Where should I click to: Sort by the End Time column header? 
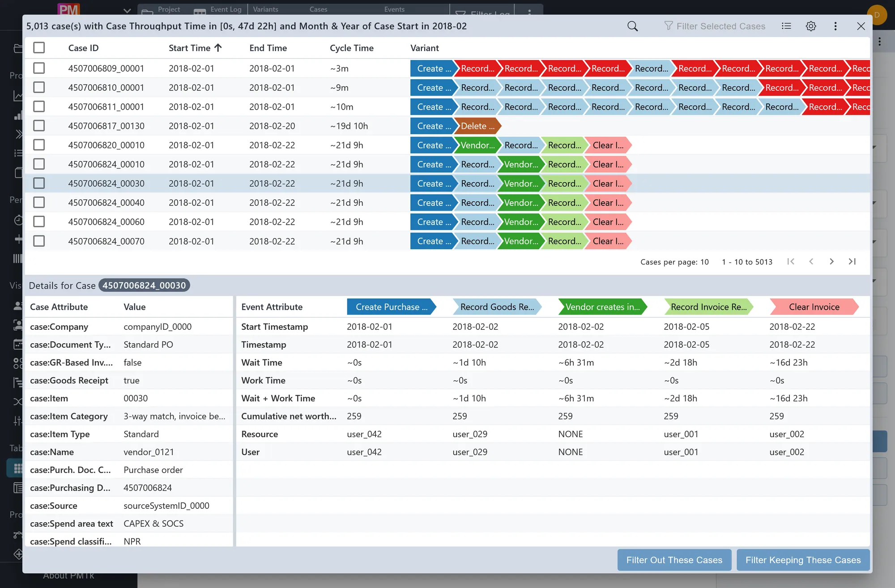[268, 48]
